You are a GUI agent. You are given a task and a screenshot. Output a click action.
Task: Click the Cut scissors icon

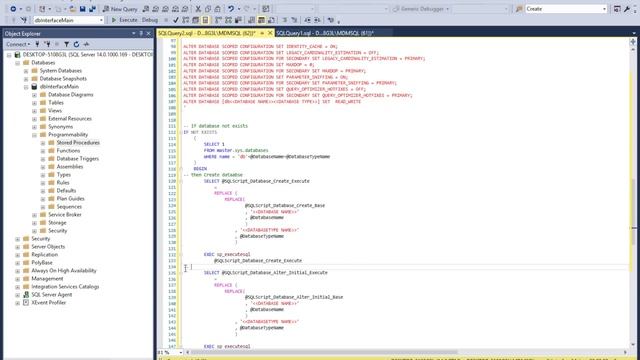click(198, 9)
